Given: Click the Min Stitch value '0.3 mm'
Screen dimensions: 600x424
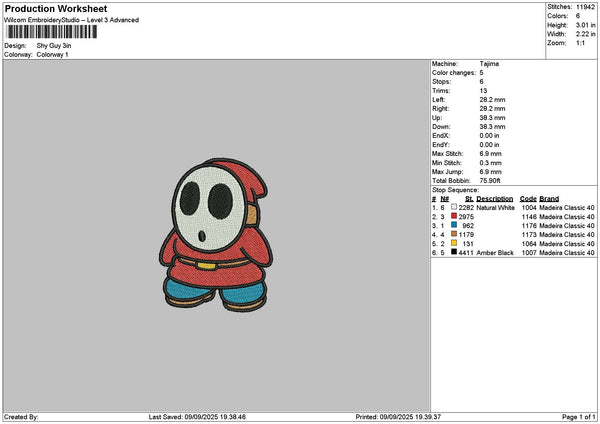Looking at the screenshot, I should tap(491, 163).
